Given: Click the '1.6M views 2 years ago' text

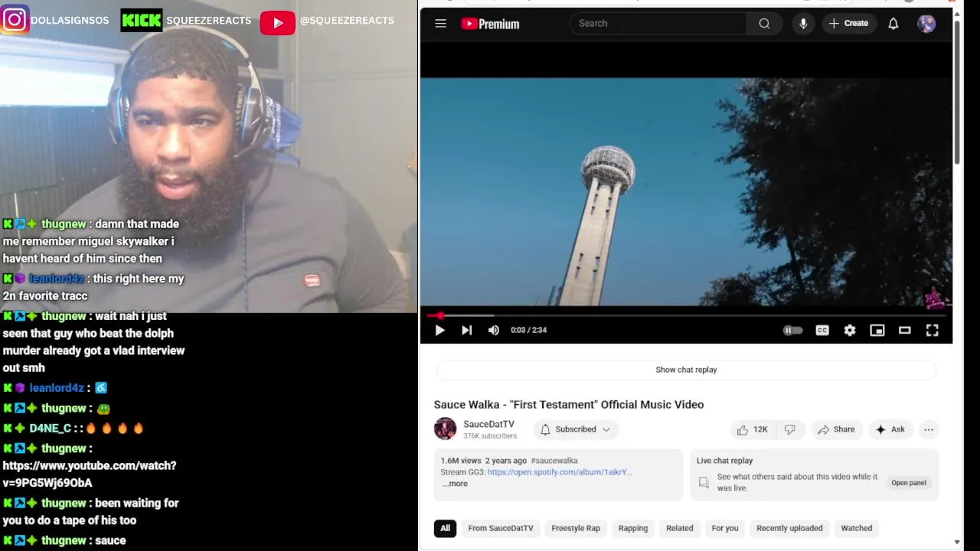Looking at the screenshot, I should pyautogui.click(x=483, y=461).
